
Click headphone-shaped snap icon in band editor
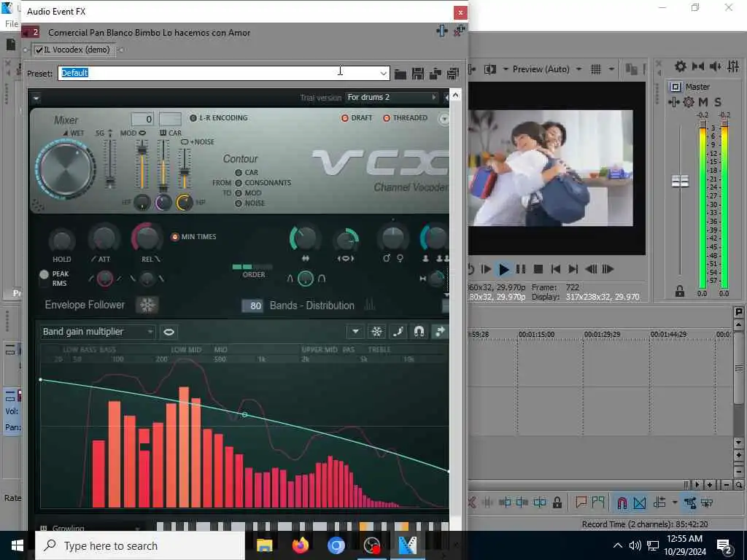click(x=419, y=332)
